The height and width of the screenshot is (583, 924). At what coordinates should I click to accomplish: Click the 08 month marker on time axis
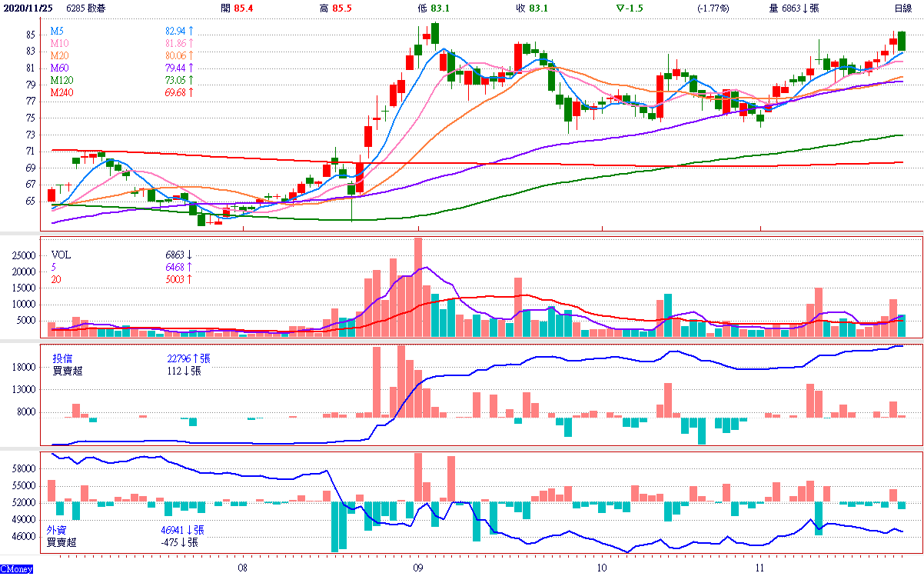pyautogui.click(x=242, y=568)
